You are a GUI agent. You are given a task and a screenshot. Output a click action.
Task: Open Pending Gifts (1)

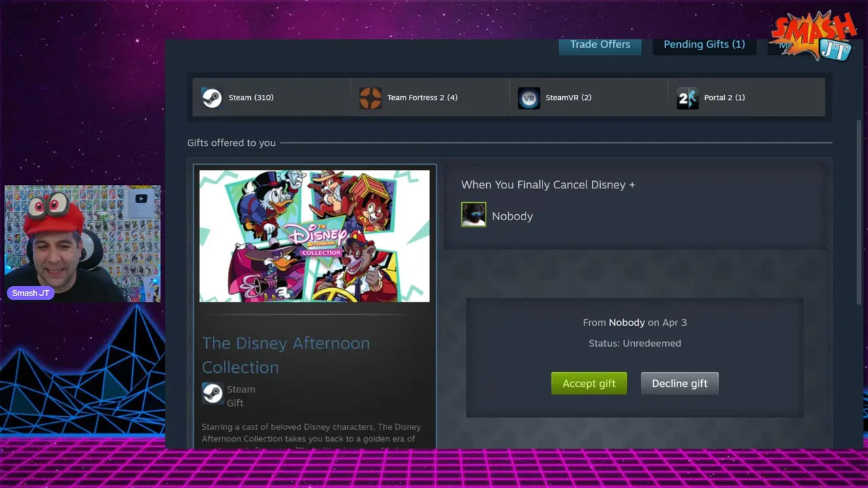click(704, 45)
